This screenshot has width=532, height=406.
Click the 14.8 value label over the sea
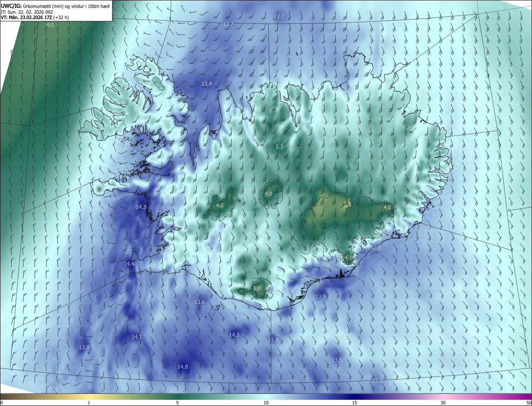182,367
